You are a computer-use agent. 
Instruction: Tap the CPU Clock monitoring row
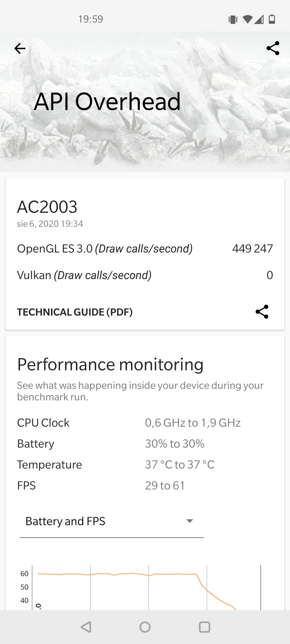[129, 423]
